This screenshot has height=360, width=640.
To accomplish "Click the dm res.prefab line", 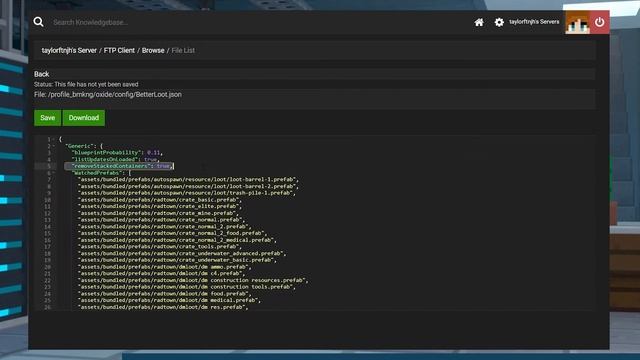I will click(163, 307).
